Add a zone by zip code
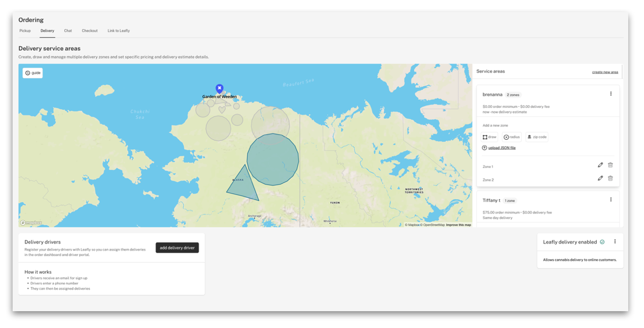The height and width of the screenshot is (328, 644). click(x=537, y=137)
